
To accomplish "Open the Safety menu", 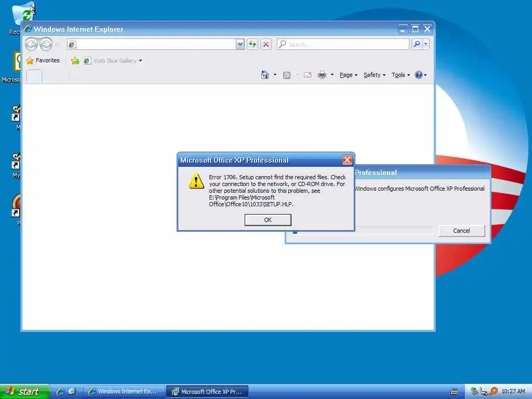I will pyautogui.click(x=374, y=75).
